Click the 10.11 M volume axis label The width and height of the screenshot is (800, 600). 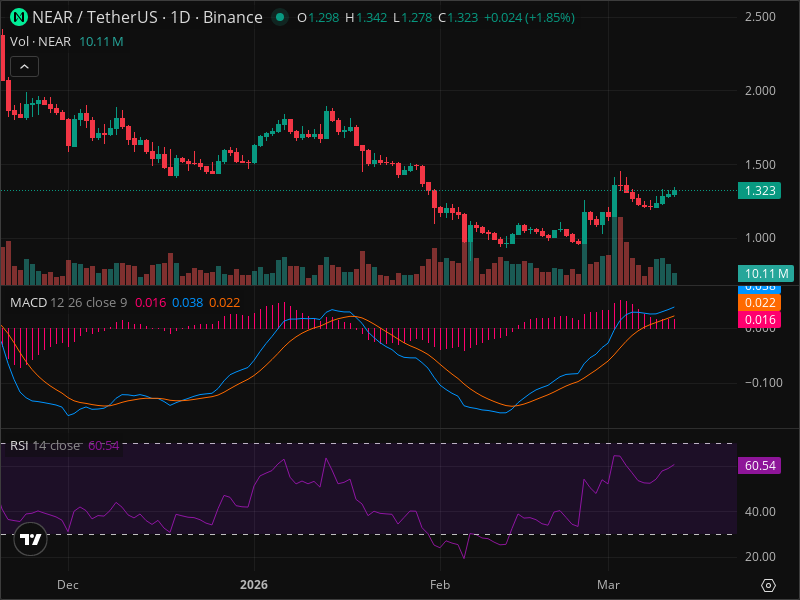766,273
